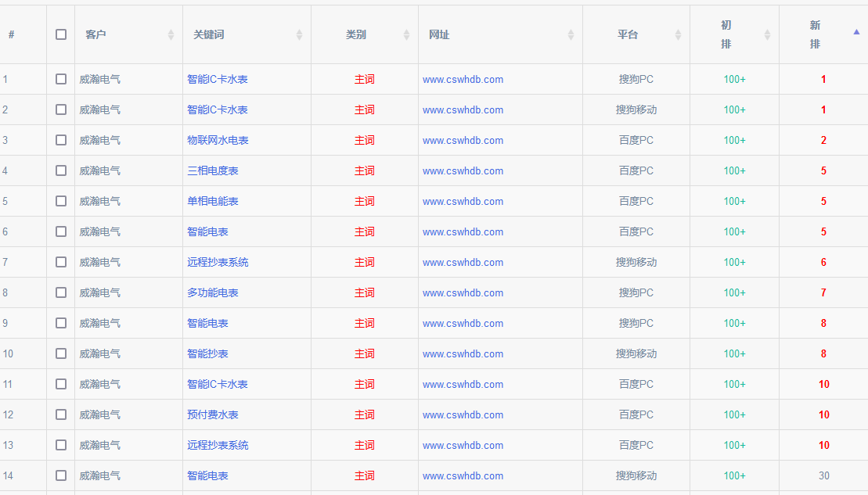The height and width of the screenshot is (495, 868).
Task: Open keyword 多功能电表 link
Action: pyautogui.click(x=213, y=292)
